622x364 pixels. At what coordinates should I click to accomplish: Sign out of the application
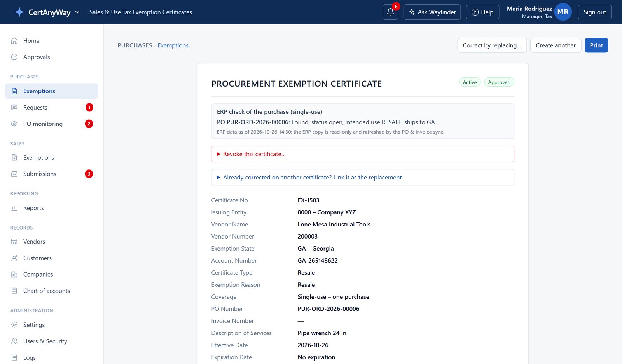coord(594,12)
